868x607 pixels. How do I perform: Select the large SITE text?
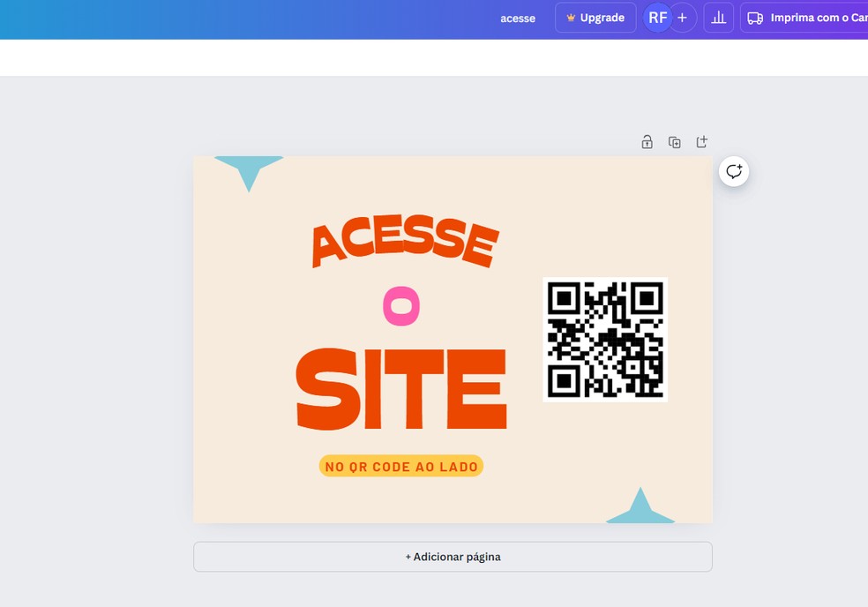[401, 388]
